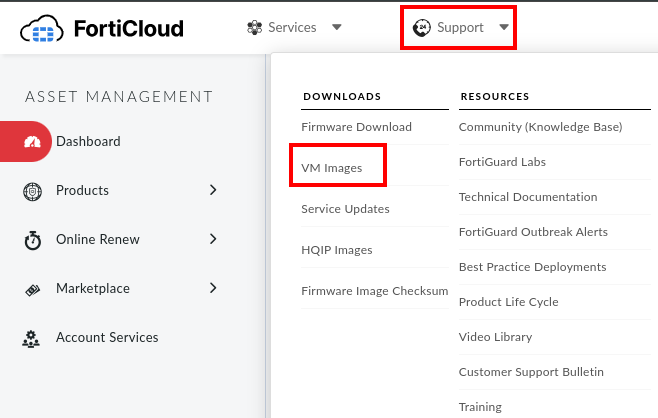Click the Products globe icon
This screenshot has height=418, width=658.
pyautogui.click(x=31, y=191)
